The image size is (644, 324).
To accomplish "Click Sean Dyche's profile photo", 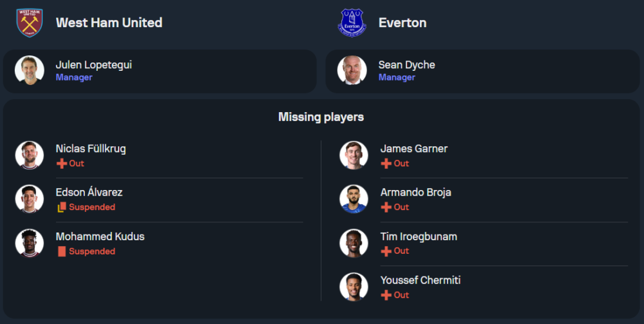I will point(352,70).
